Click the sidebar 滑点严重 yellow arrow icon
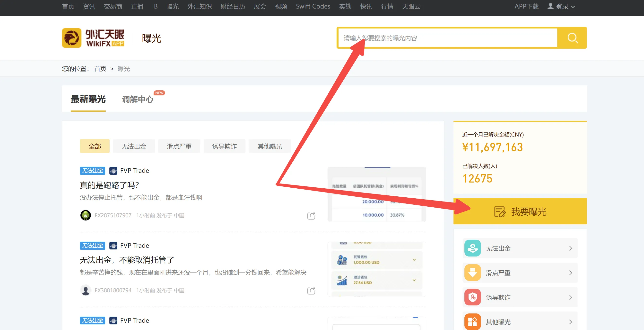The height and width of the screenshot is (330, 644). point(472,273)
